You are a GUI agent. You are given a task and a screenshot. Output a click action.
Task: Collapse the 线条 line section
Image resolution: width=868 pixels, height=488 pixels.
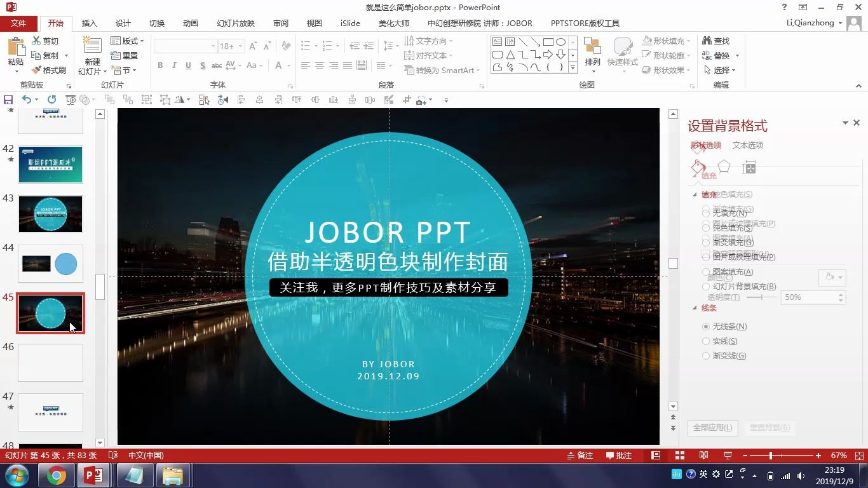tap(695, 308)
